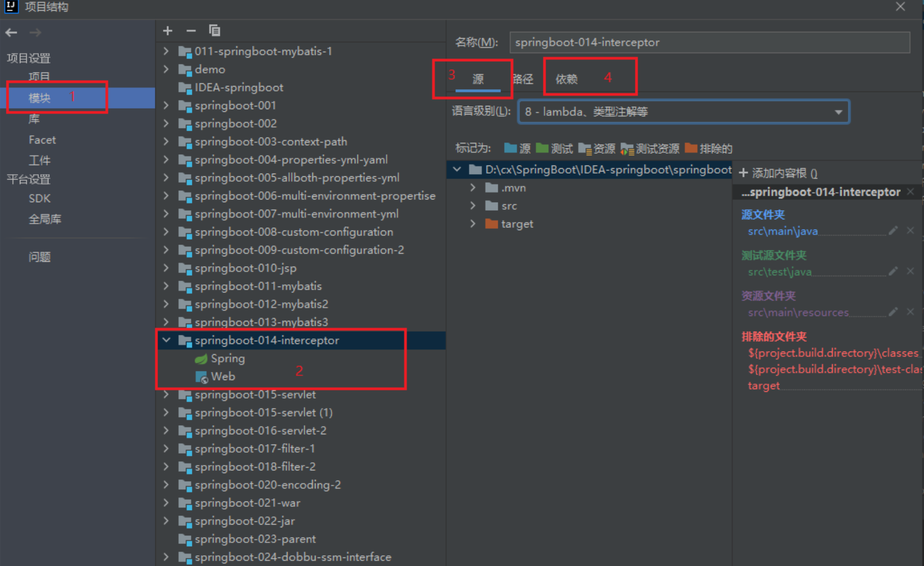Screen dimensions: 924x566
Task: Remove src\main\resources folder mark
Action: click(910, 312)
